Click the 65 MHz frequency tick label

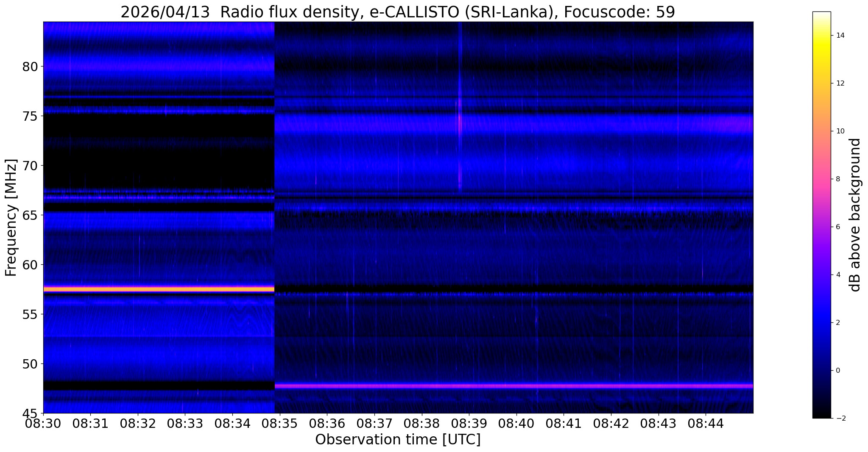click(x=31, y=215)
